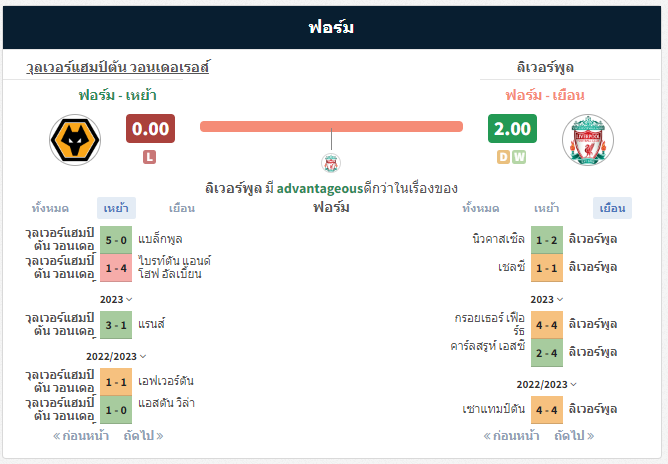Go to ถัดไป next page for Liverpool
Image resolution: width=668 pixels, height=464 pixels.
click(574, 435)
